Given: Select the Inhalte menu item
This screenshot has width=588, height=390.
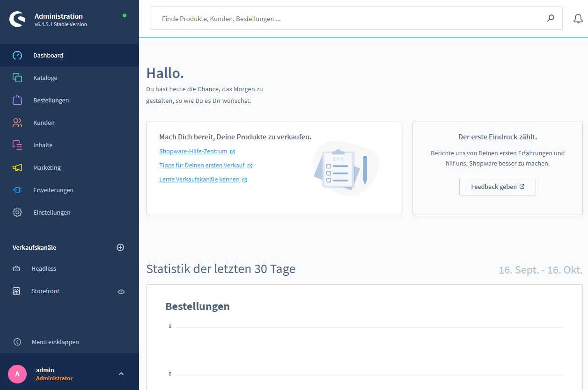Looking at the screenshot, I should (x=43, y=145).
